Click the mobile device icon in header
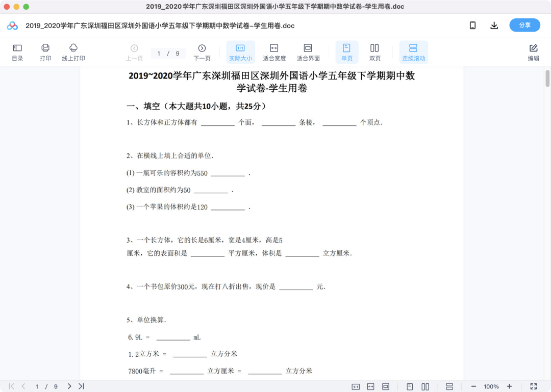 (472, 25)
